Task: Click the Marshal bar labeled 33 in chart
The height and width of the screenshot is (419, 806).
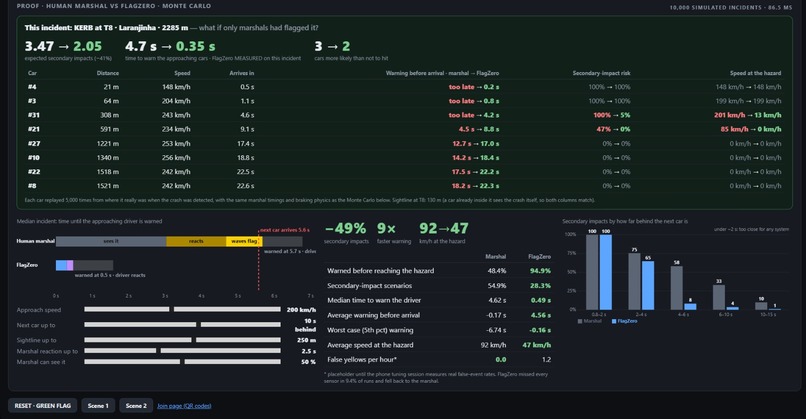Action: (719, 297)
